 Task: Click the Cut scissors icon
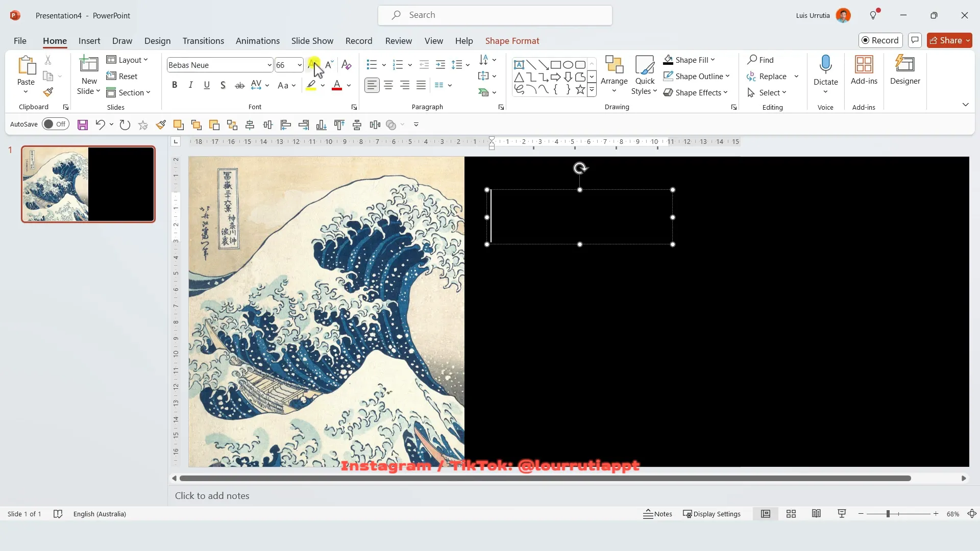pyautogui.click(x=48, y=60)
